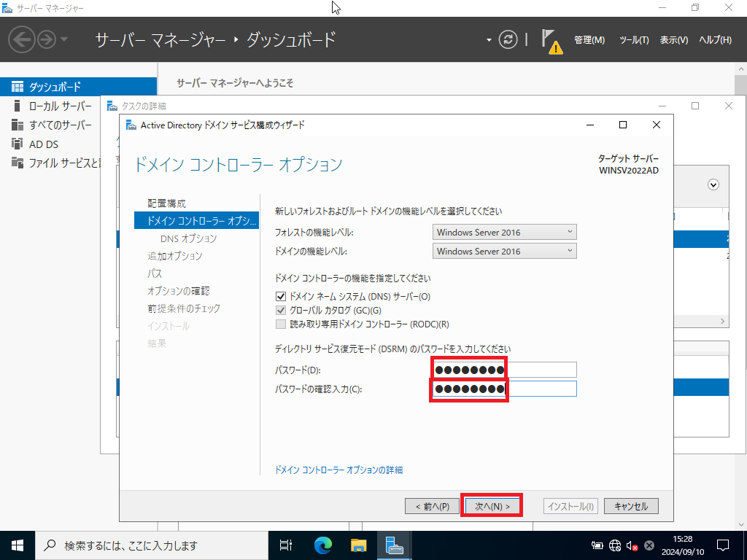Click the network globe tray icon
This screenshot has height=560, width=747.
click(615, 545)
